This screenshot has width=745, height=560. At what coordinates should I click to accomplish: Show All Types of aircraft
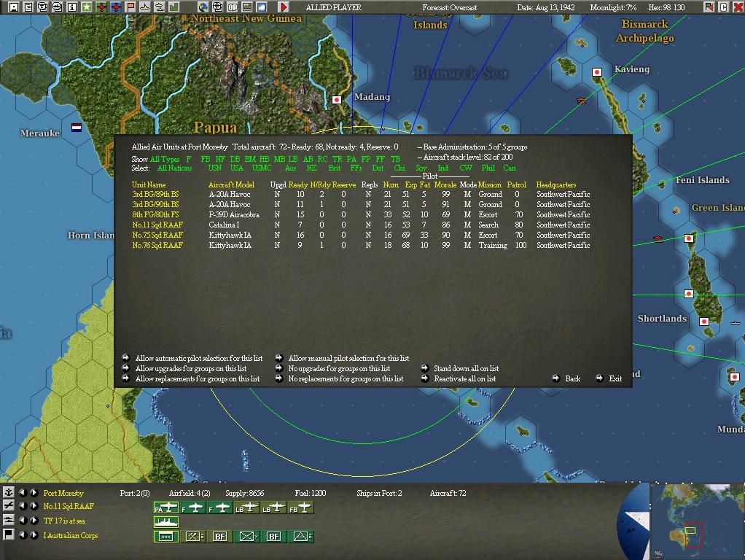coord(165,159)
